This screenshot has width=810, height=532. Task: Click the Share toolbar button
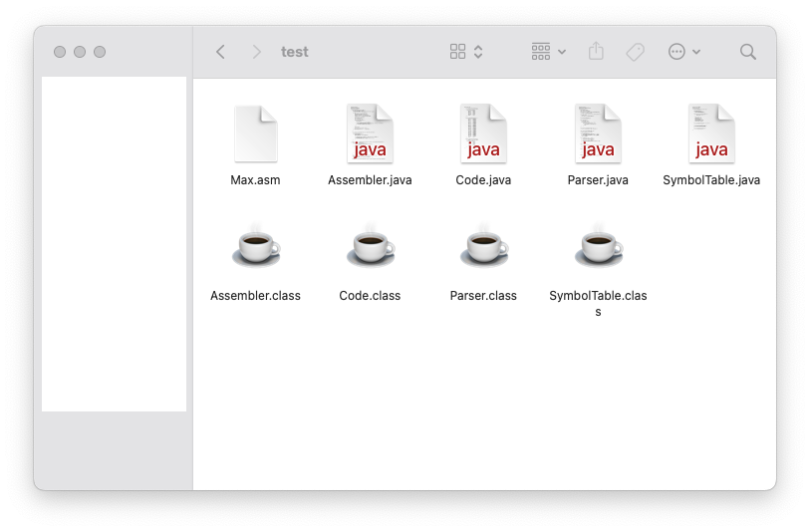point(596,51)
